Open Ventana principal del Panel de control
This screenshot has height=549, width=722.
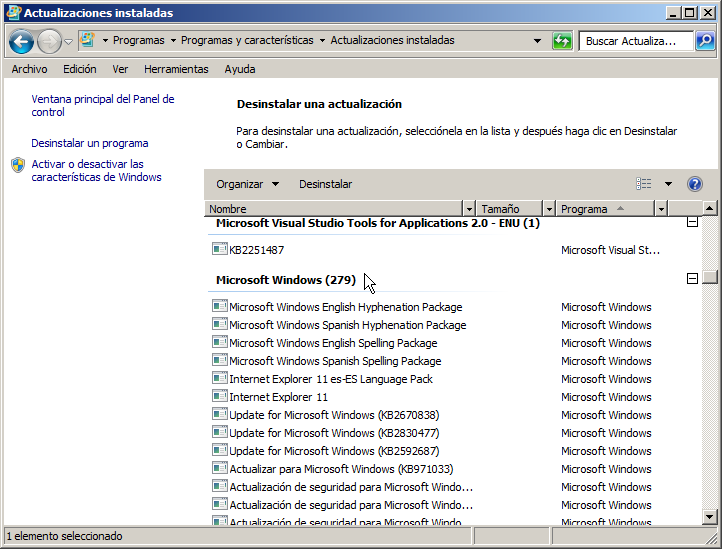coord(103,105)
